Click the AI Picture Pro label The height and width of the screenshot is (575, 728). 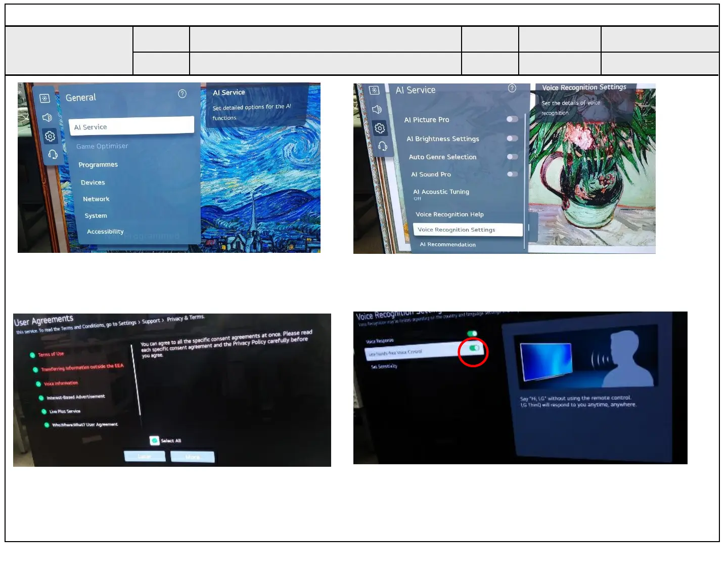click(x=427, y=120)
